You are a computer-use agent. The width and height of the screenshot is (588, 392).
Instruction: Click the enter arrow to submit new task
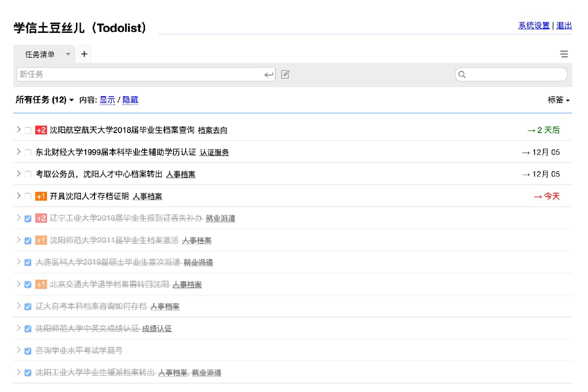pyautogui.click(x=269, y=75)
